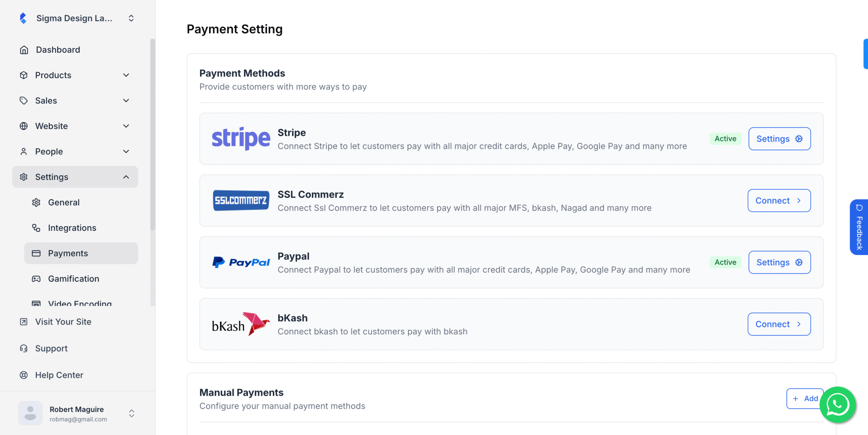Click the WhatsApp chat bubble icon

837,405
